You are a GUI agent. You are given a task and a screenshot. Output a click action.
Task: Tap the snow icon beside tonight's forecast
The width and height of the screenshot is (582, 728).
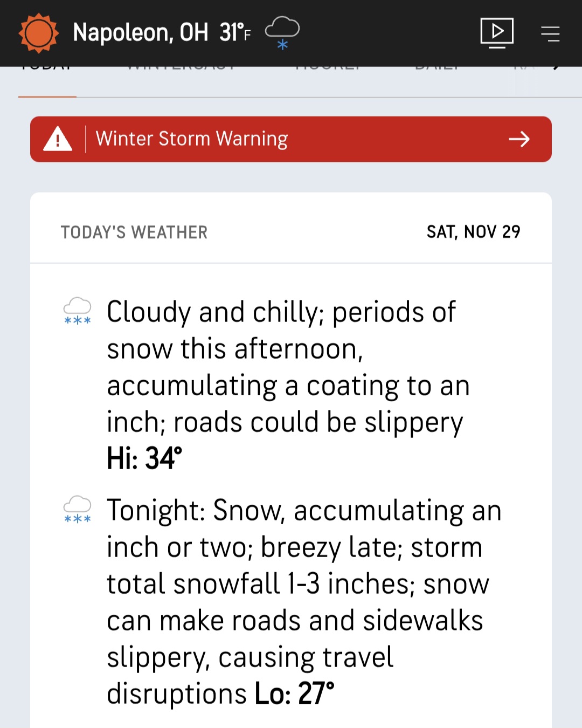coord(77,510)
